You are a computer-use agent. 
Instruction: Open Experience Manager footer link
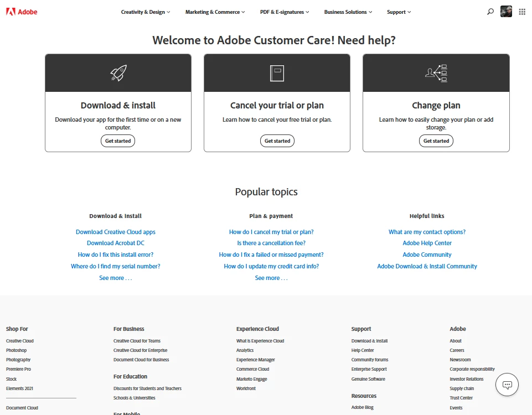coord(256,360)
